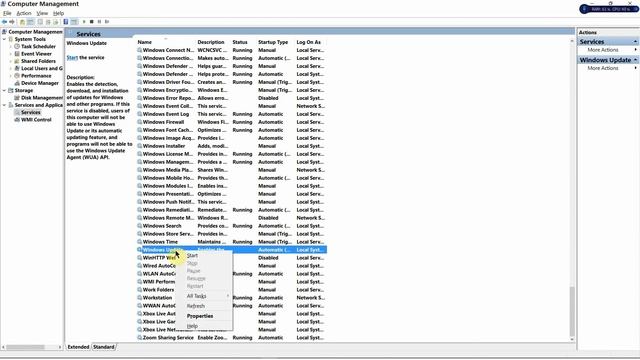Click the scroll-up arrow of services list
Screen dimensions: 640x360
572,41
